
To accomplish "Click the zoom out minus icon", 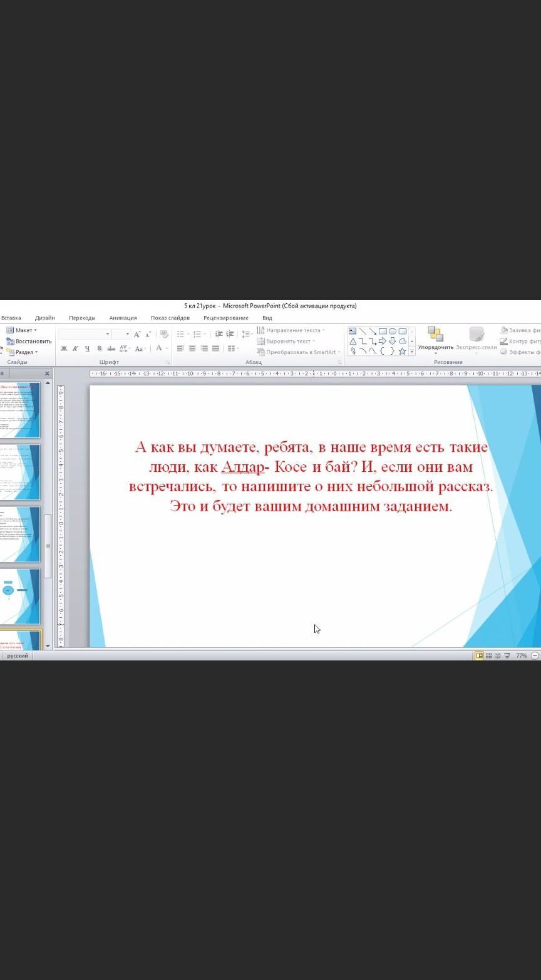I will coord(535,655).
